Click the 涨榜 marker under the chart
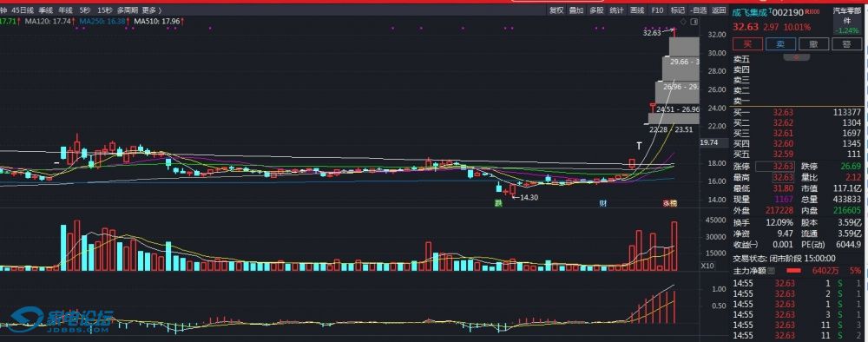The height and width of the screenshot is (342, 868). [x=670, y=203]
